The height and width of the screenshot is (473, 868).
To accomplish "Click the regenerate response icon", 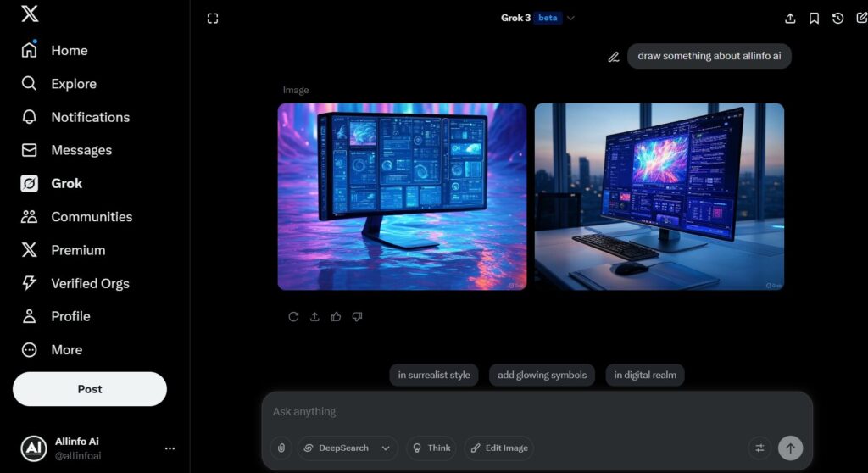I will click(293, 316).
